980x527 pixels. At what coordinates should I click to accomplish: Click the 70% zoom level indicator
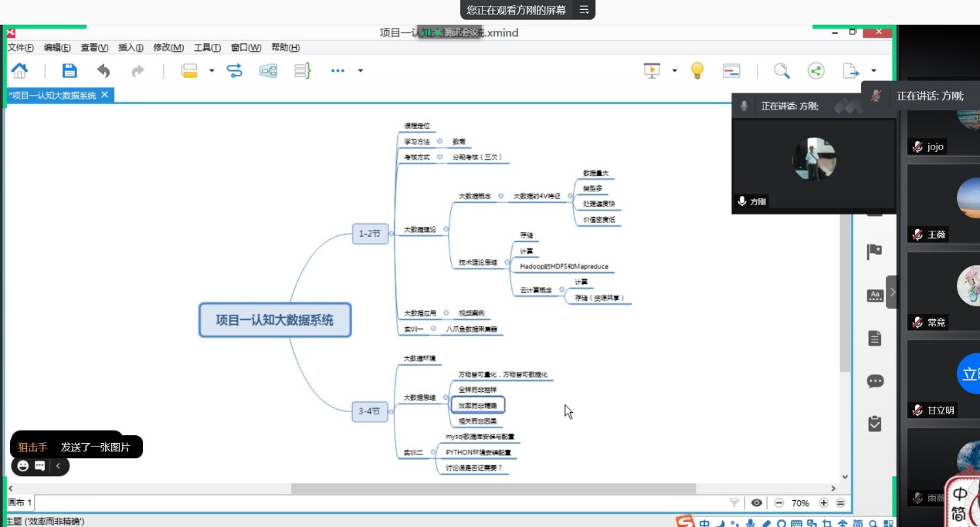tap(801, 502)
